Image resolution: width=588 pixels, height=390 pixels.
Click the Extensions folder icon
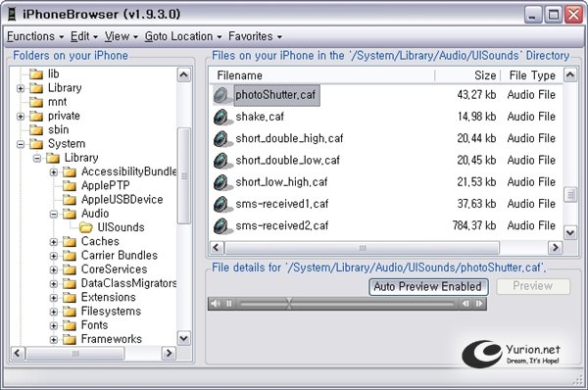click(x=70, y=297)
